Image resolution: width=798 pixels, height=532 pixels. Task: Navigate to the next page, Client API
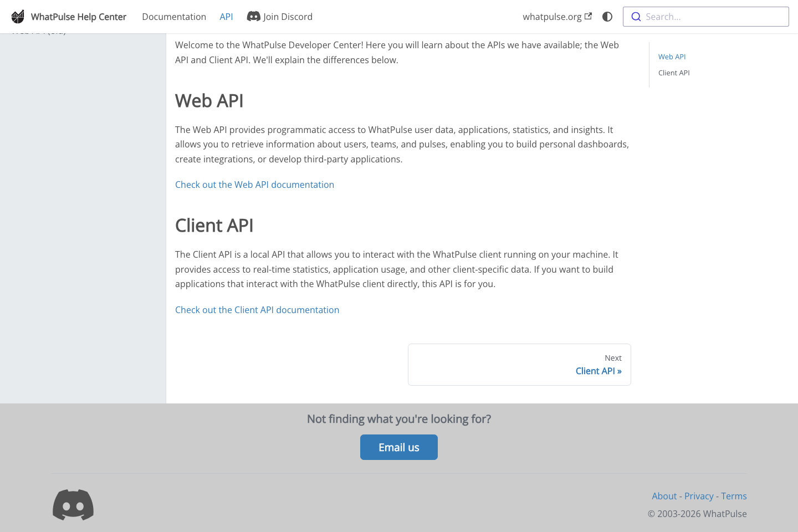598,371
